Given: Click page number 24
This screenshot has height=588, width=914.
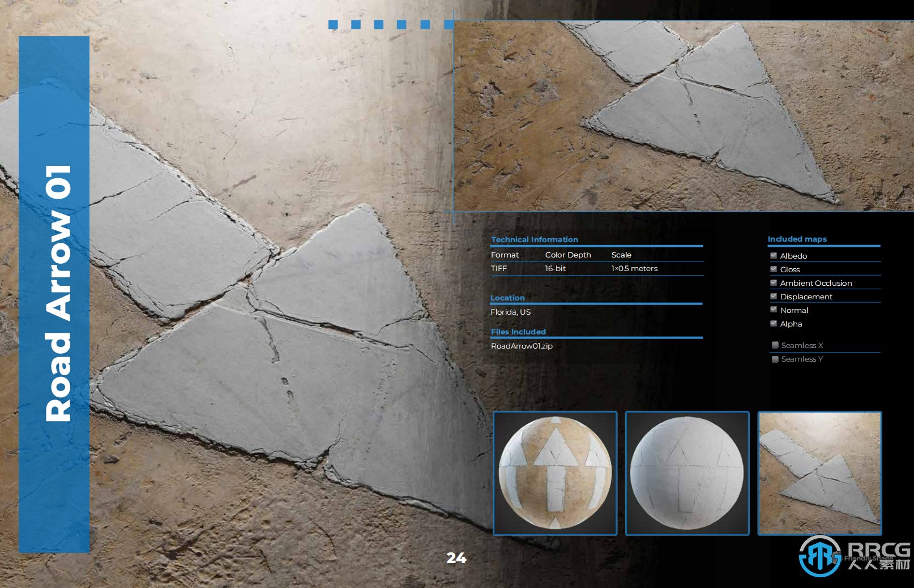Looking at the screenshot, I should pyautogui.click(x=456, y=558).
